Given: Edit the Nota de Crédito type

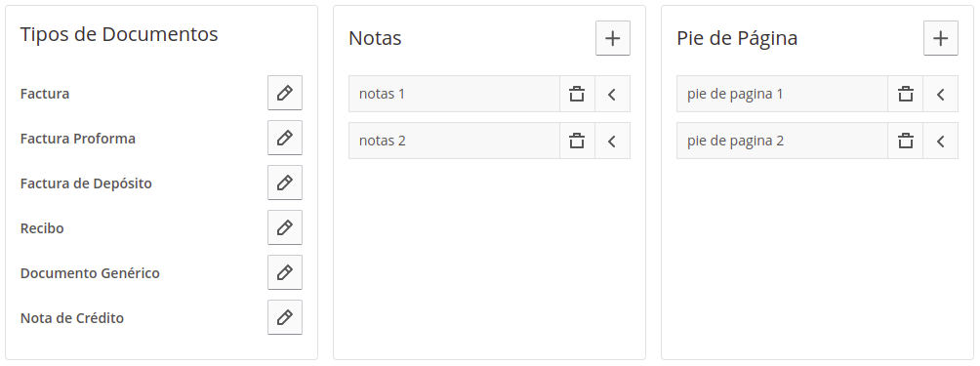Looking at the screenshot, I should (x=285, y=318).
